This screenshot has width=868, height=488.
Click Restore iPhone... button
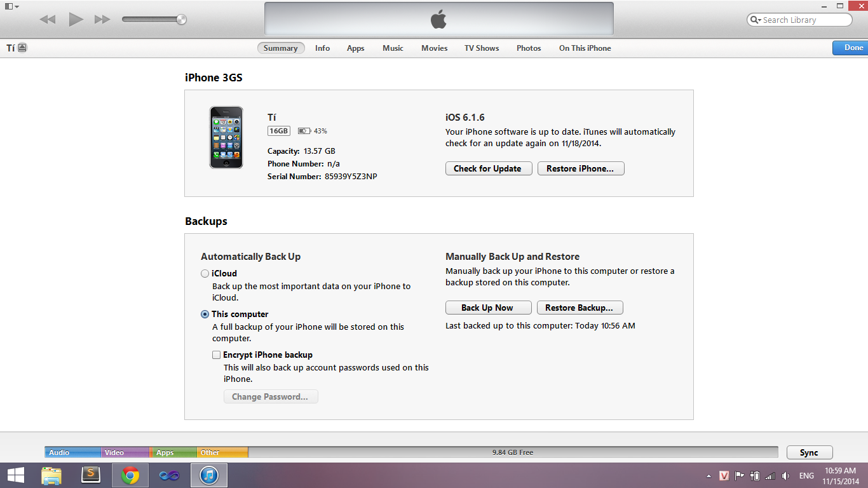click(x=581, y=168)
